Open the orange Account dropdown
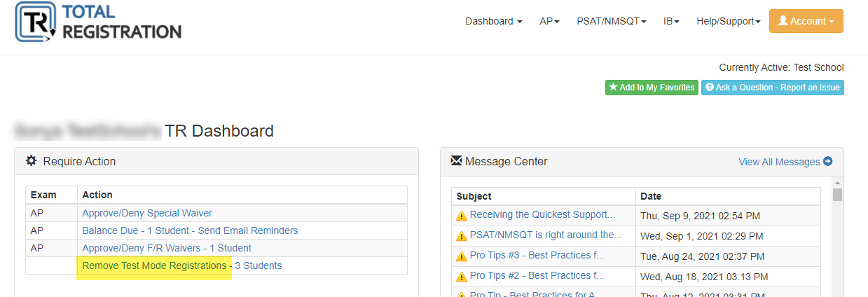868x297 pixels. pos(806,21)
